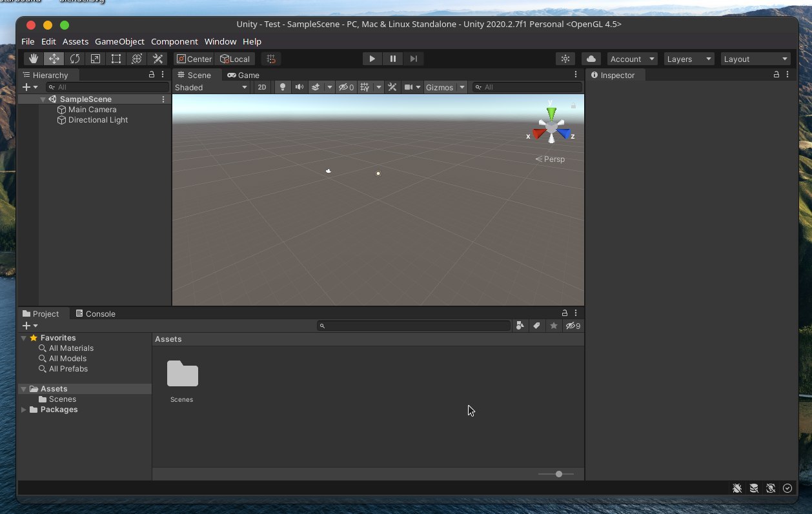Select the Rotate tool

pyautogui.click(x=74, y=59)
